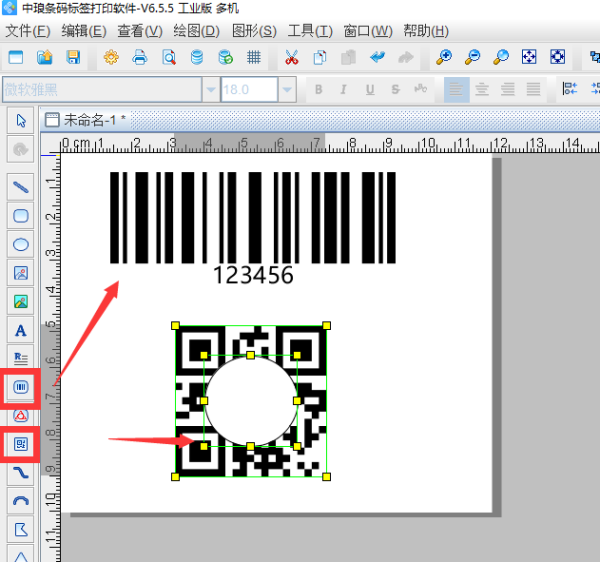This screenshot has height=562, width=600.
Task: Click the line spacing align icon
Action: (x=570, y=89)
